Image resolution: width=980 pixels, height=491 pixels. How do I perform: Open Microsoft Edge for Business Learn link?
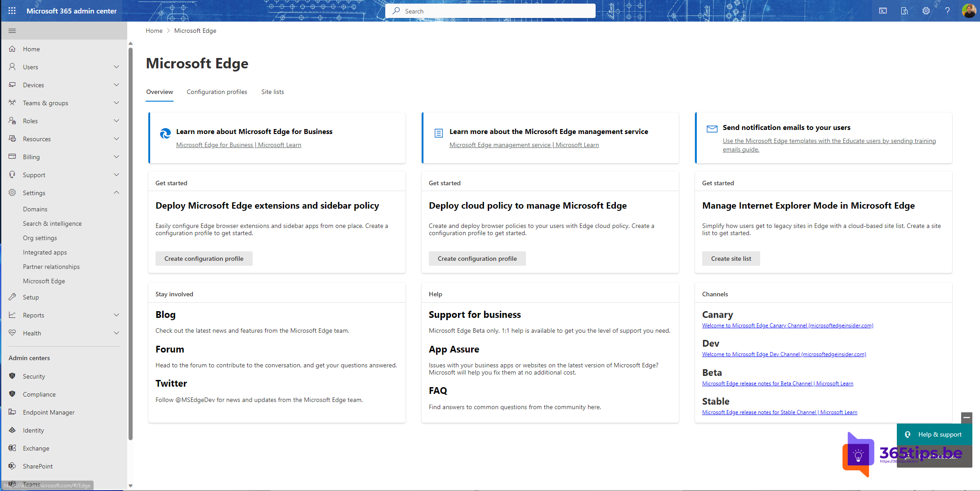point(238,145)
